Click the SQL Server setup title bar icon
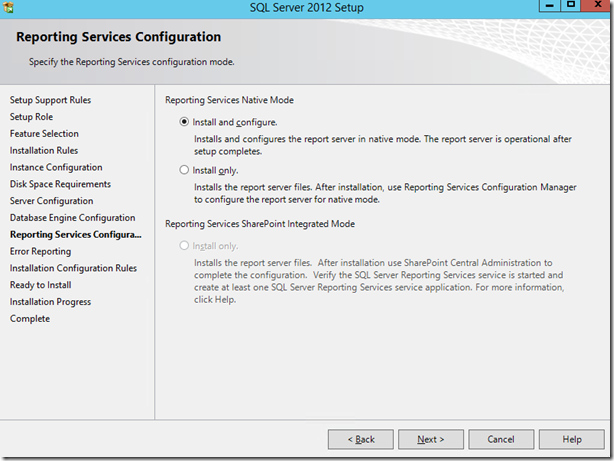 pos(8,7)
